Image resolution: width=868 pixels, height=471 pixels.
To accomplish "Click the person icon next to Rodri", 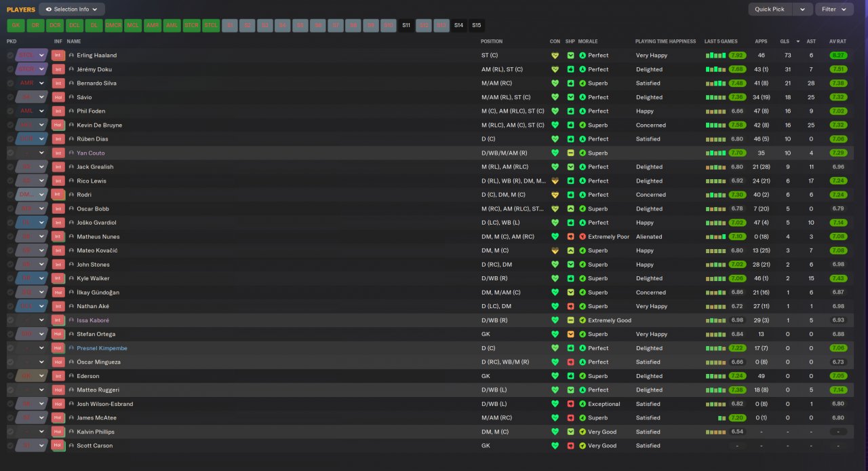I will 71,195.
